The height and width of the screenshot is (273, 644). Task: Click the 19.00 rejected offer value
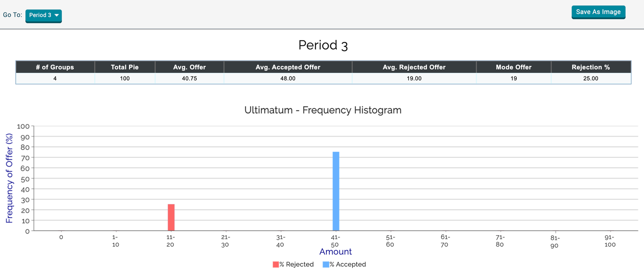pyautogui.click(x=414, y=79)
